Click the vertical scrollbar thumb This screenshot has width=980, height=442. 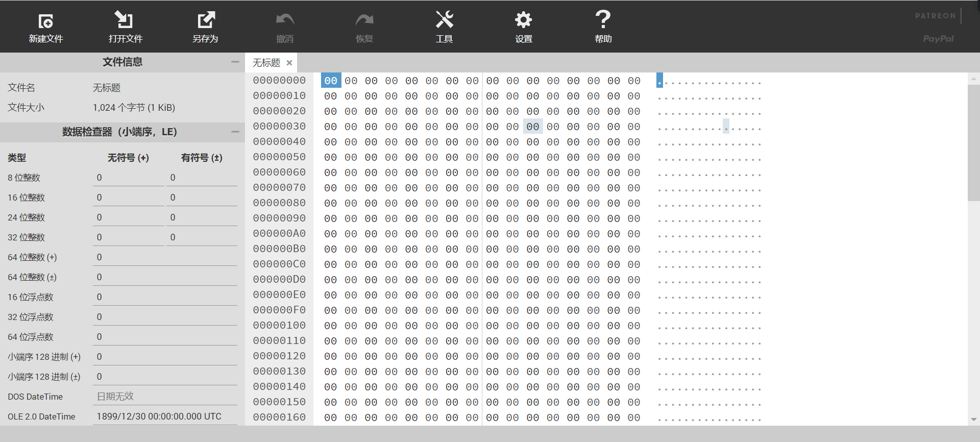coord(973,143)
